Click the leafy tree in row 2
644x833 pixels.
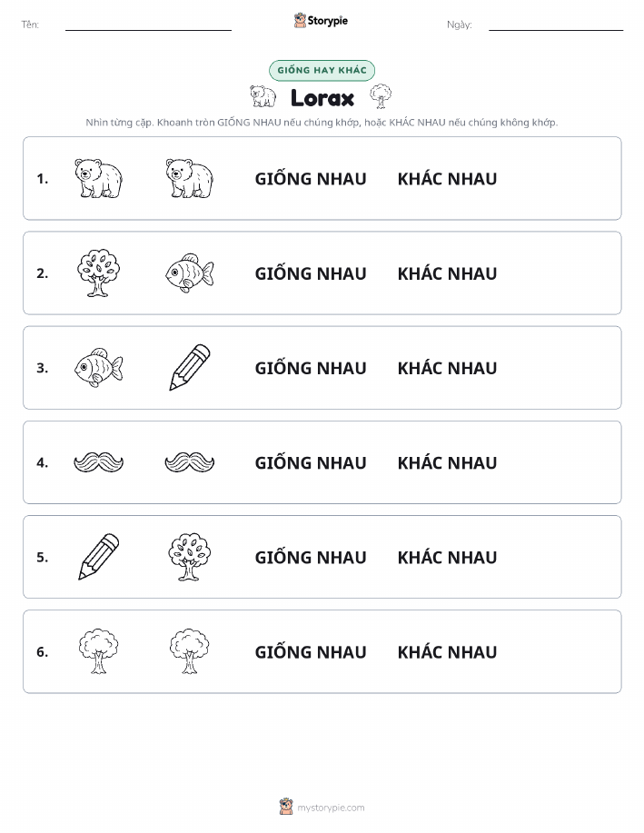tap(98, 273)
